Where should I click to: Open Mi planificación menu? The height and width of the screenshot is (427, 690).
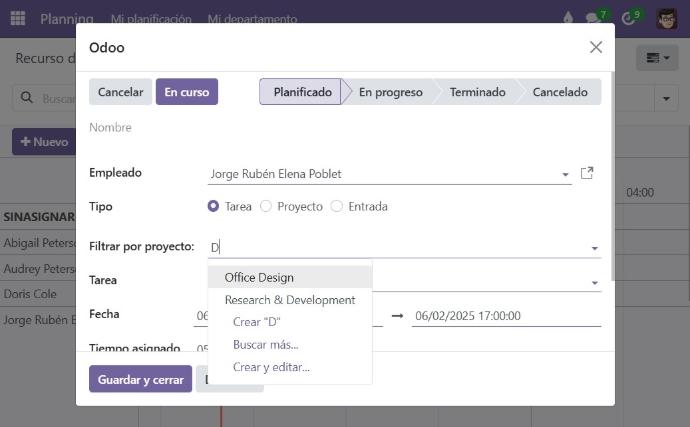pyautogui.click(x=151, y=19)
